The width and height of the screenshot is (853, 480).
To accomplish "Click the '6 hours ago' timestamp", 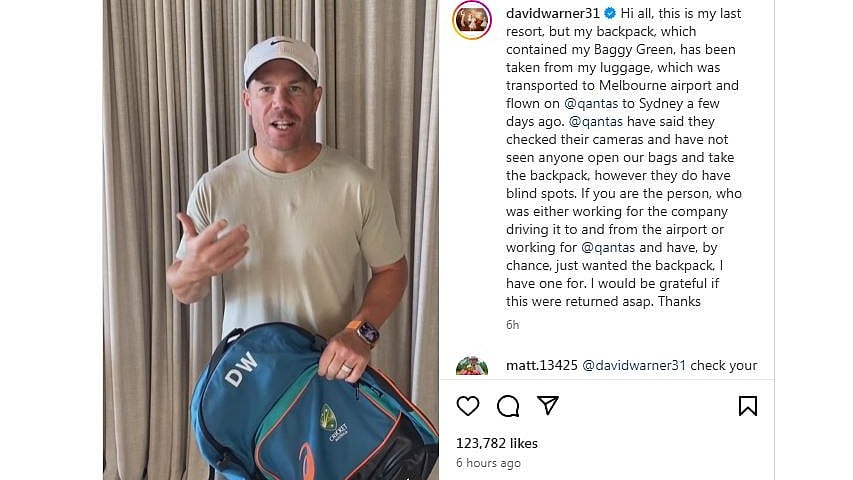I will pos(488,463).
